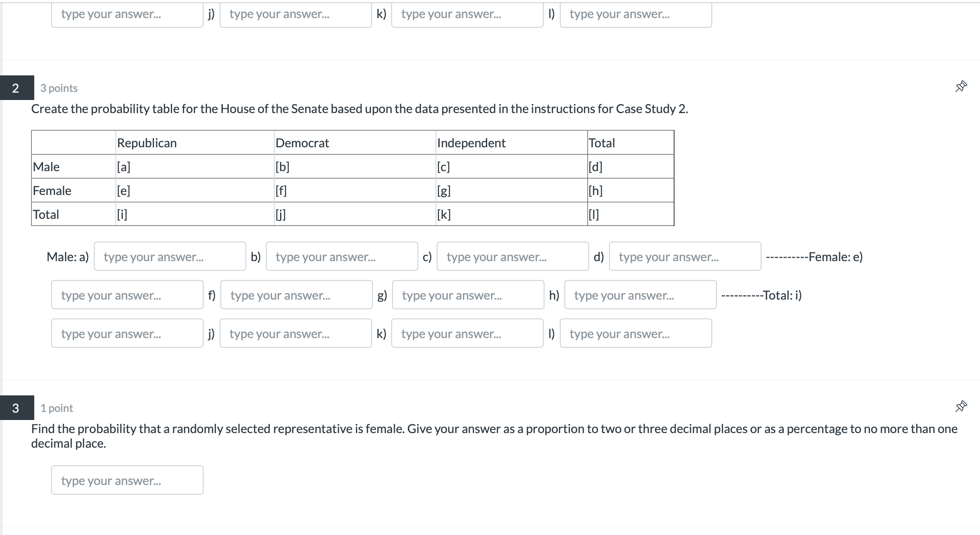The width and height of the screenshot is (980, 535).
Task: Click Male Total probability input [d]
Action: tap(686, 256)
